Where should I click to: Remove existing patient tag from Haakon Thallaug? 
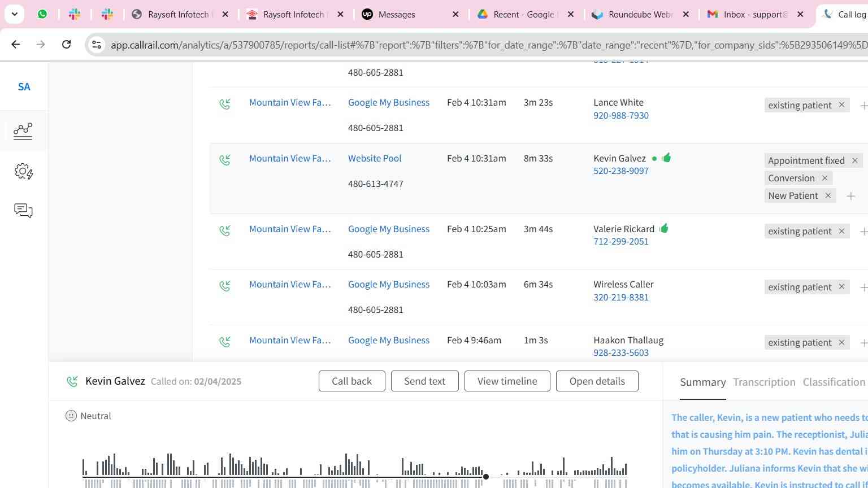point(841,342)
